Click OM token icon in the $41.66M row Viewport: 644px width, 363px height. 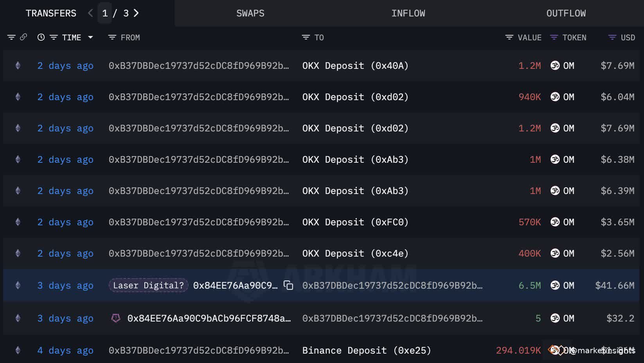tap(555, 286)
